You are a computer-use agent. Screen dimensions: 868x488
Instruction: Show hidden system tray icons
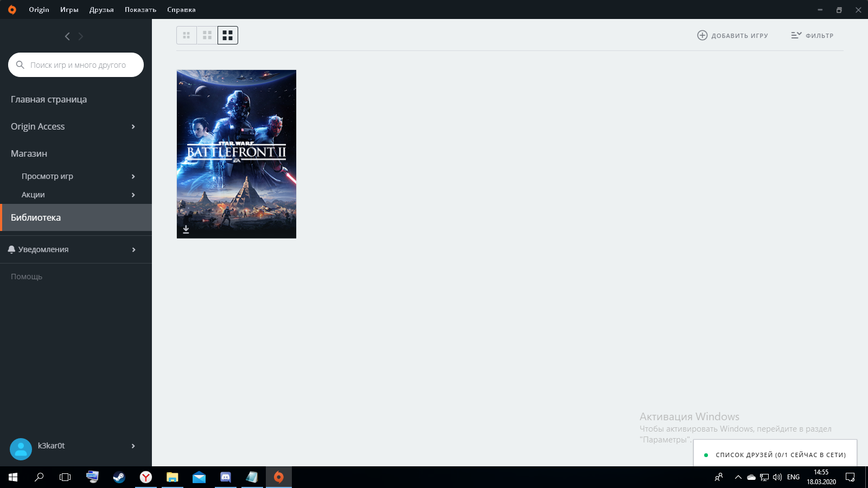coord(738,477)
